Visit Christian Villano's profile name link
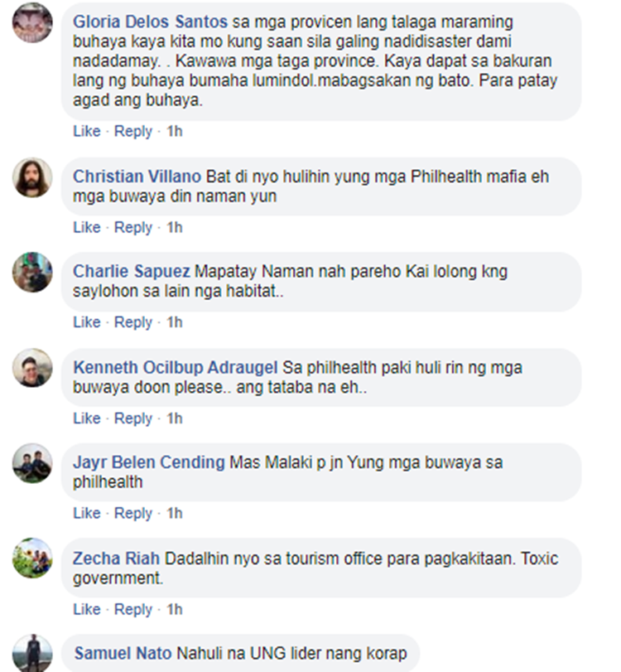This screenshot has height=672, width=621. pyautogui.click(x=137, y=176)
